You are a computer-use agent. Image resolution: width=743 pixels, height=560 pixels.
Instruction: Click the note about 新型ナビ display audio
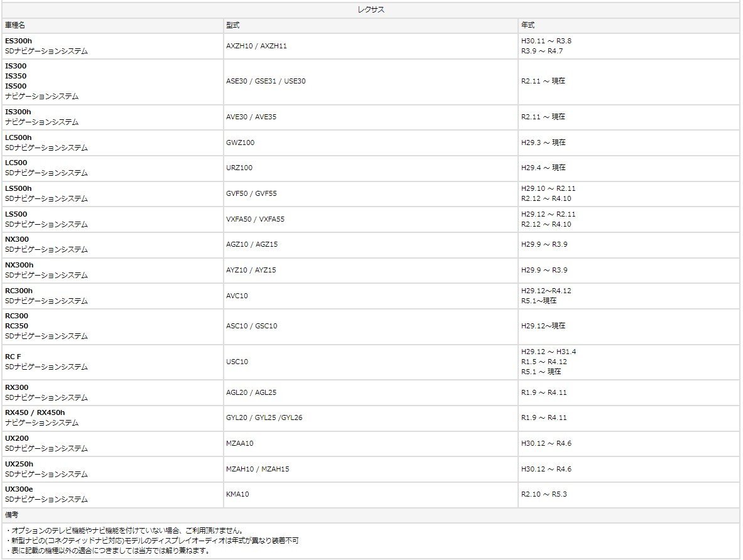(x=152, y=541)
